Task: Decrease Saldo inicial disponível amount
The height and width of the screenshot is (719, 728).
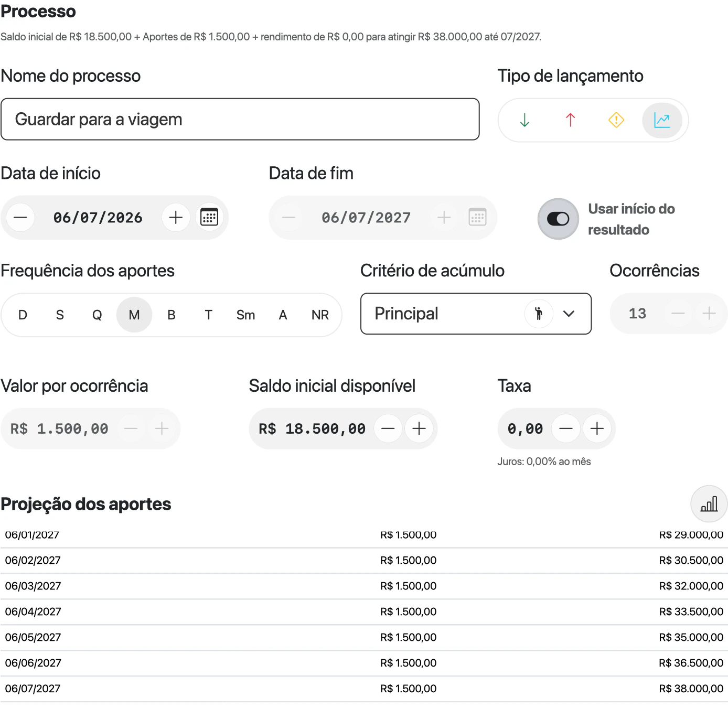Action: [x=388, y=428]
